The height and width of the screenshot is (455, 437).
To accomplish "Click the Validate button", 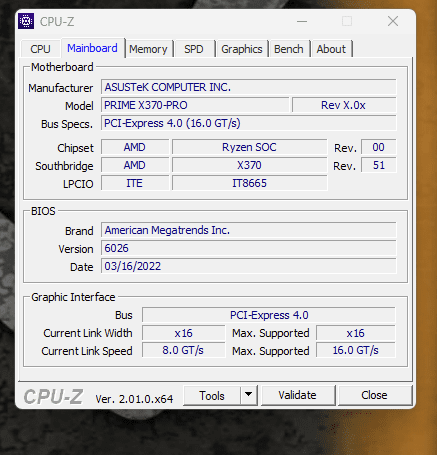I will [x=298, y=395].
